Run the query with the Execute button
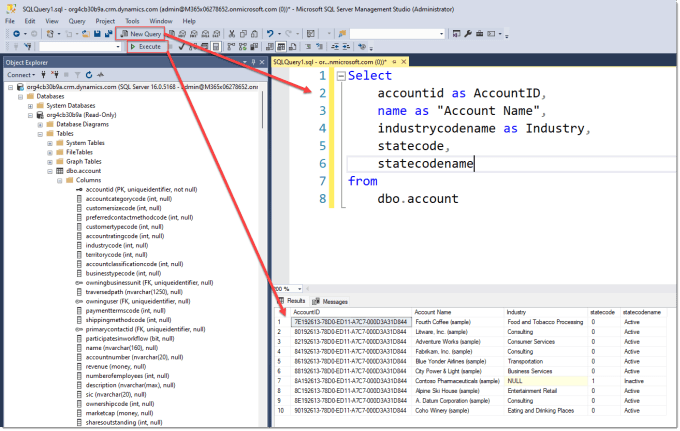The image size is (680, 431). coord(146,46)
